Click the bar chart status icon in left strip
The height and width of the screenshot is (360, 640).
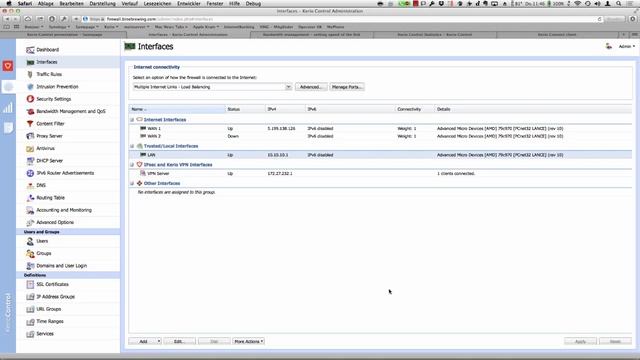(x=8, y=108)
